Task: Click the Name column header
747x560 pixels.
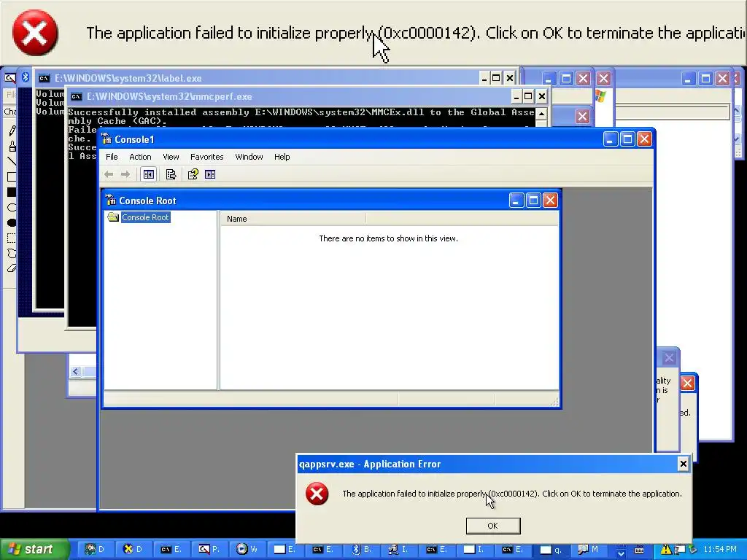Action: coord(293,219)
